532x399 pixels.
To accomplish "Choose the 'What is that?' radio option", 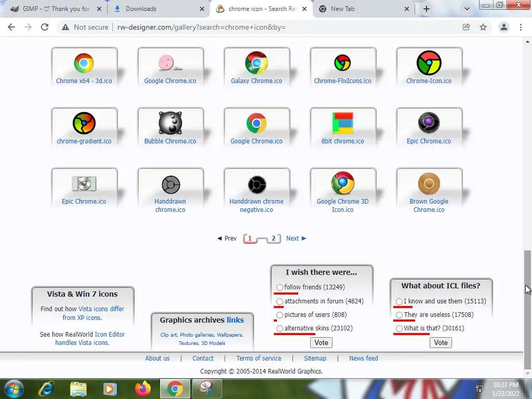I will point(399,328).
